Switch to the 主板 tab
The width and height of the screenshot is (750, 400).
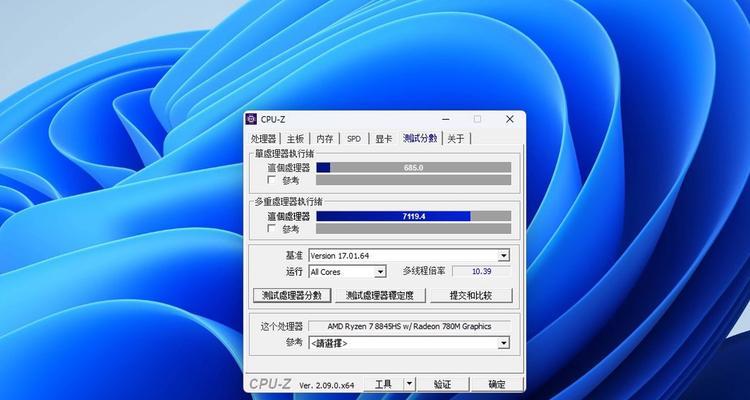[x=295, y=139]
